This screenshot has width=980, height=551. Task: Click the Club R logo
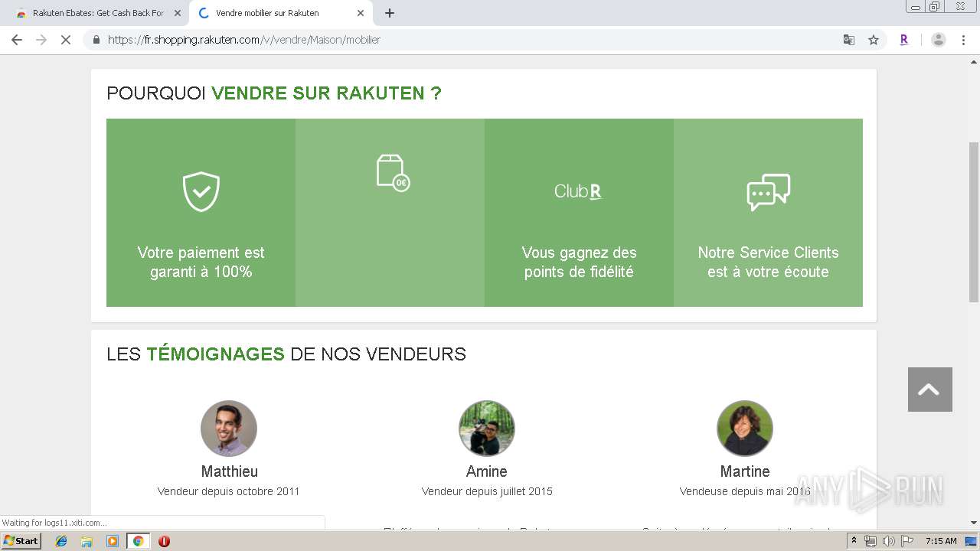pyautogui.click(x=578, y=191)
